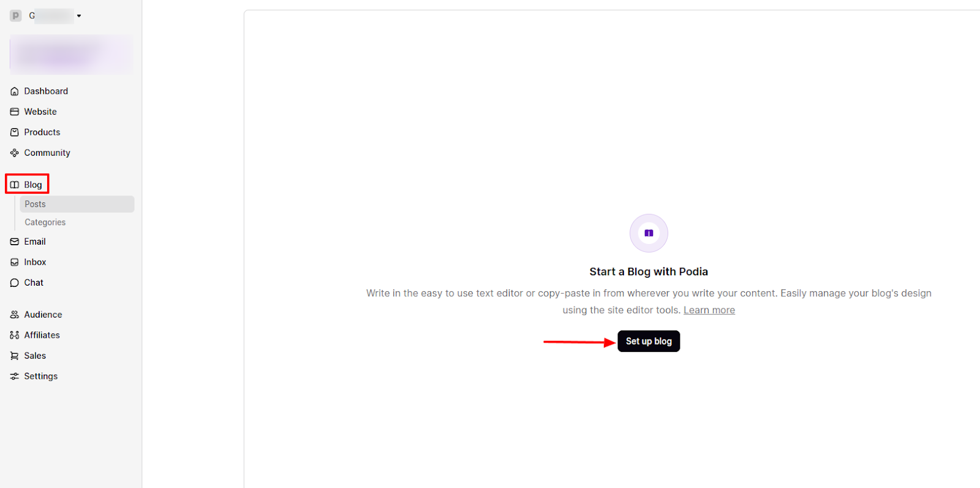
Task: Open the Inbox menu item
Action: click(x=35, y=262)
